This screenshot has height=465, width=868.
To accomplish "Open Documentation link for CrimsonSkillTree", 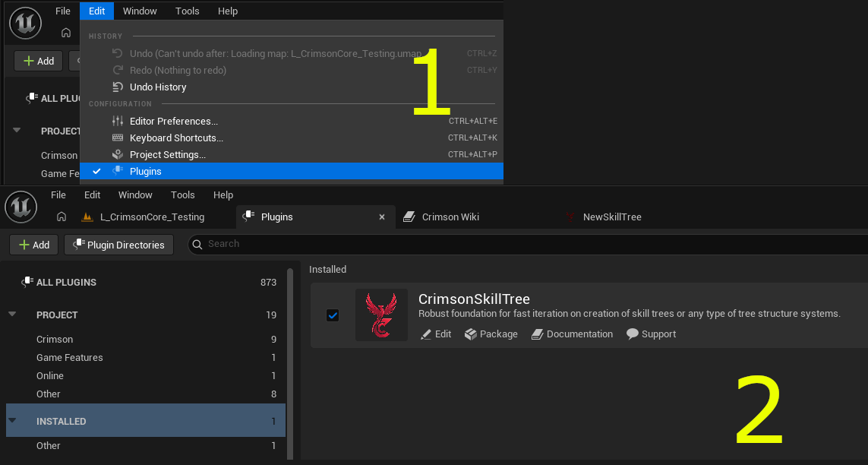I will click(x=572, y=334).
